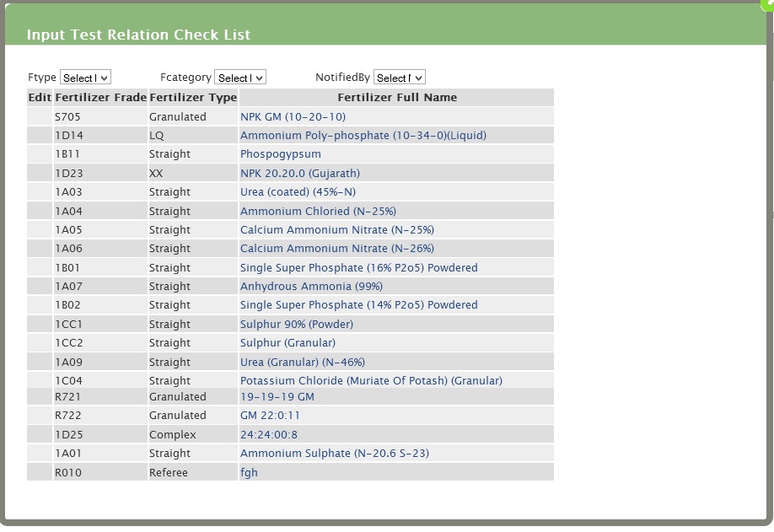Open Ammonium Sulphate (N-20.6 S-23) link
Image resolution: width=774 pixels, height=532 pixels.
pyautogui.click(x=334, y=454)
